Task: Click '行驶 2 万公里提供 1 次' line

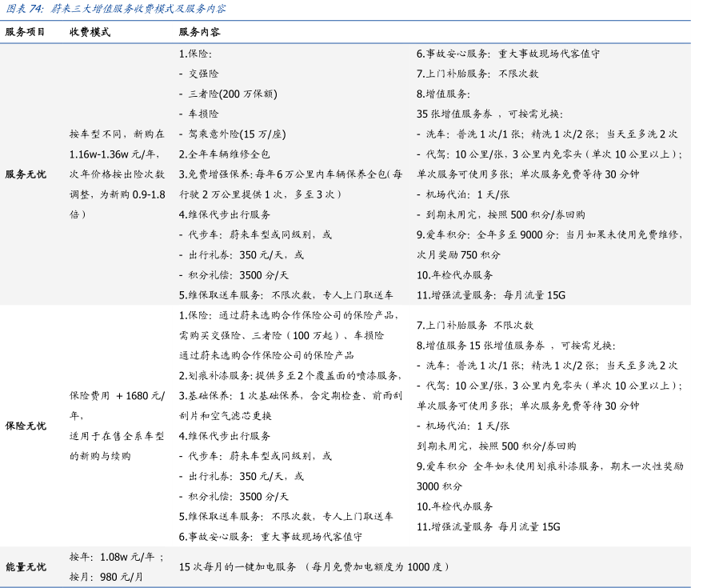Action: tap(261, 194)
